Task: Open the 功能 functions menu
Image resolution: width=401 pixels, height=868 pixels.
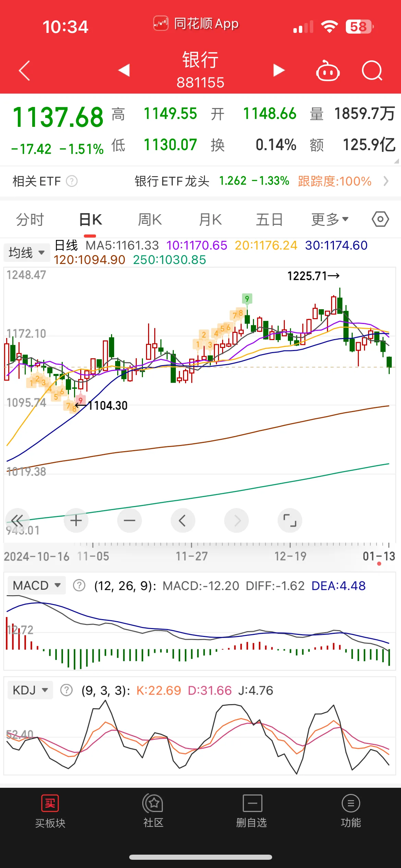Action: point(351,810)
